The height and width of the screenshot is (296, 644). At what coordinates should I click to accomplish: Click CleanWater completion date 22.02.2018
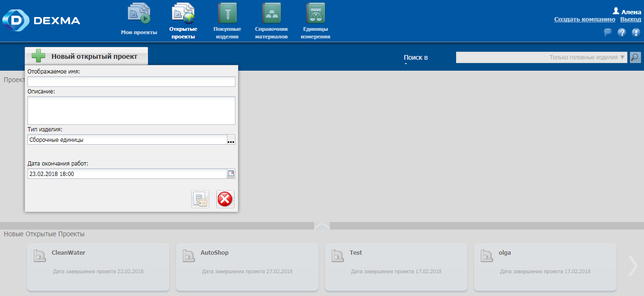point(98,272)
